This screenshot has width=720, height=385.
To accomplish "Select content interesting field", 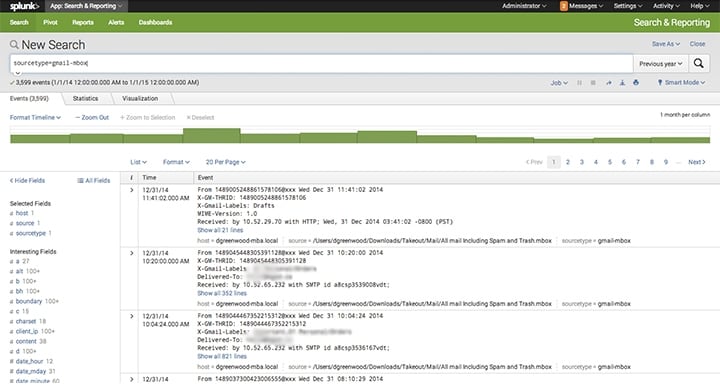I will 26,341.
